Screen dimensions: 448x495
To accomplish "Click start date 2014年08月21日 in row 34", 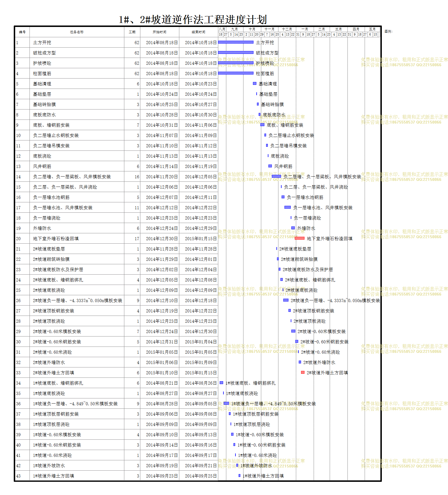I will [x=162, y=383].
